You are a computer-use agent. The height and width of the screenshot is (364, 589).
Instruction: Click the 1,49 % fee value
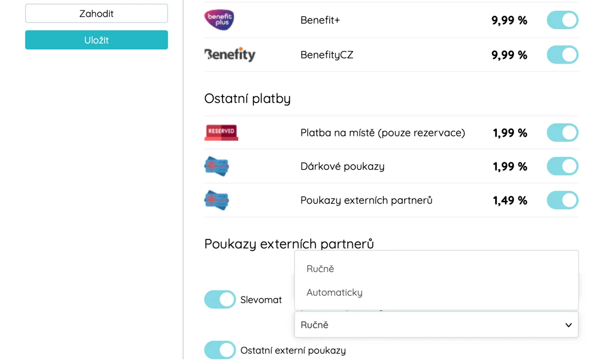(510, 200)
